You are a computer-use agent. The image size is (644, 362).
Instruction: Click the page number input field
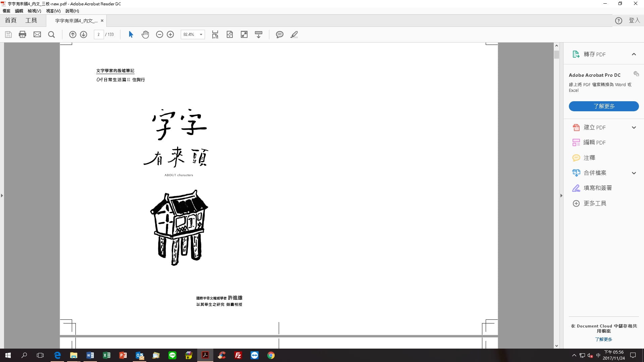point(99,35)
